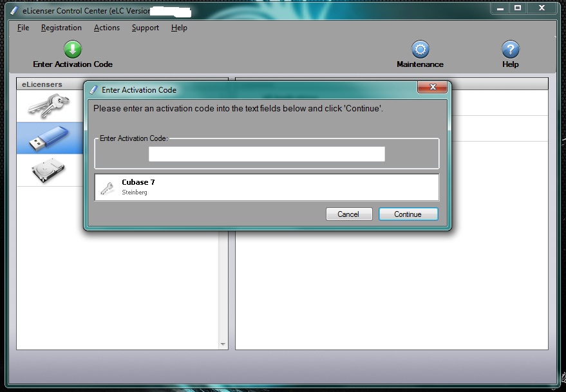Click the pen icon in dialog title bar
This screenshot has height=392, width=566.
(x=93, y=89)
